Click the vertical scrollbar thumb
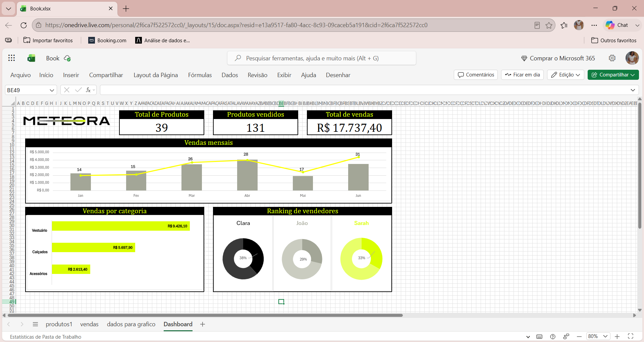Image resolution: width=644 pixels, height=342 pixels. pos(640,166)
